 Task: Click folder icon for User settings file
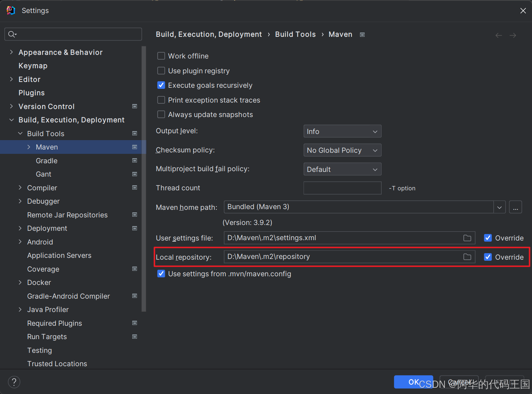467,238
